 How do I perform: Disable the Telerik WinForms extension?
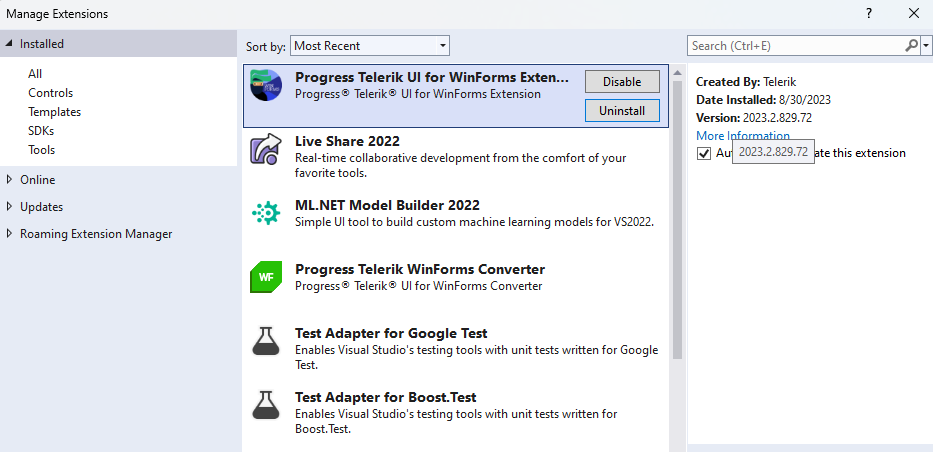tap(622, 81)
